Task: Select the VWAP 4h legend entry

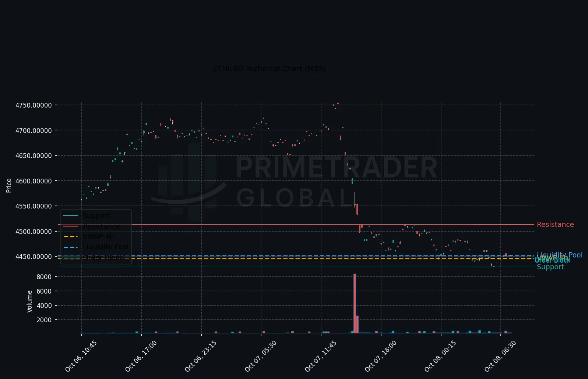Action: [98, 236]
